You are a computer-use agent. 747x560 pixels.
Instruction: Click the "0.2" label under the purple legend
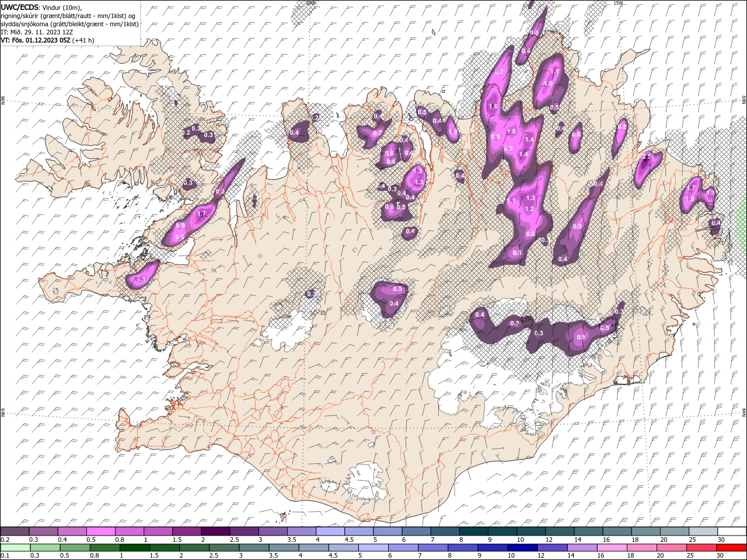click(5, 540)
